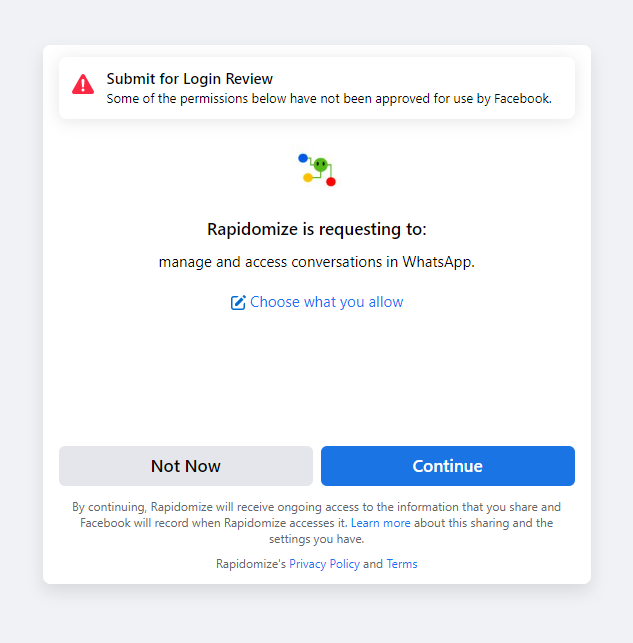Click the yellow dot in the Rapidomize logo

click(x=307, y=178)
